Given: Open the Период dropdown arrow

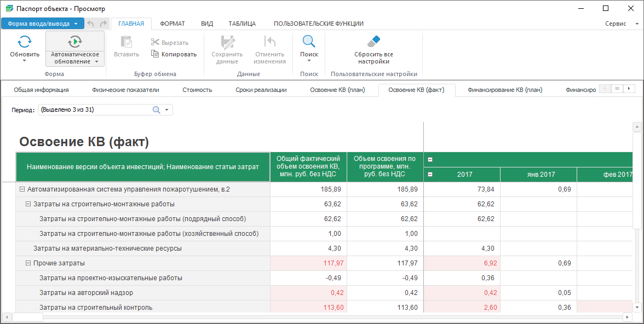Looking at the screenshot, I should (166, 110).
